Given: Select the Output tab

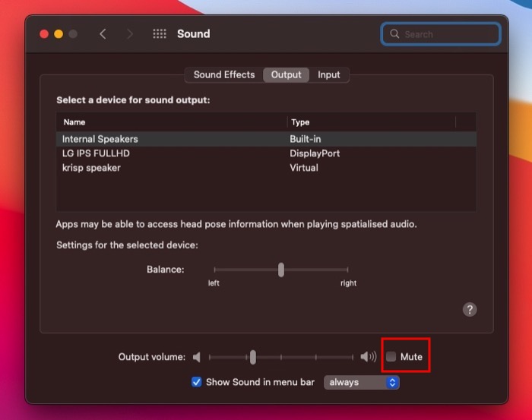Looking at the screenshot, I should (x=287, y=74).
